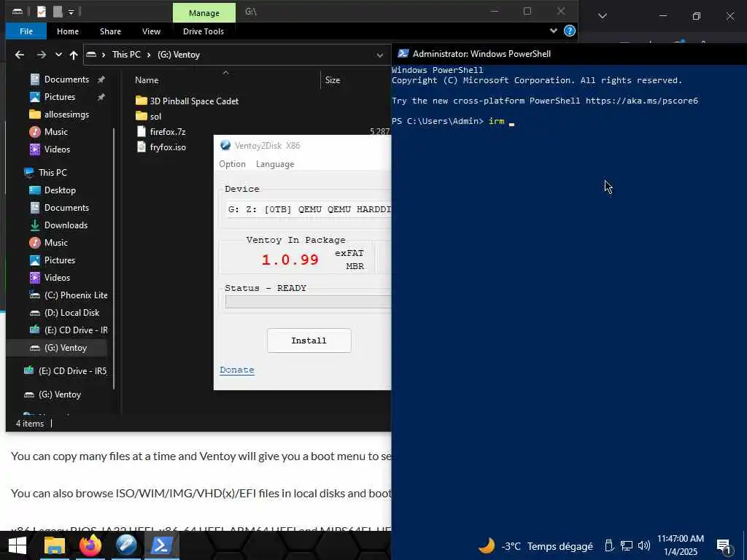Open the Language menu in Ventoy2Disk
This screenshot has width=747, height=560.
tap(275, 164)
